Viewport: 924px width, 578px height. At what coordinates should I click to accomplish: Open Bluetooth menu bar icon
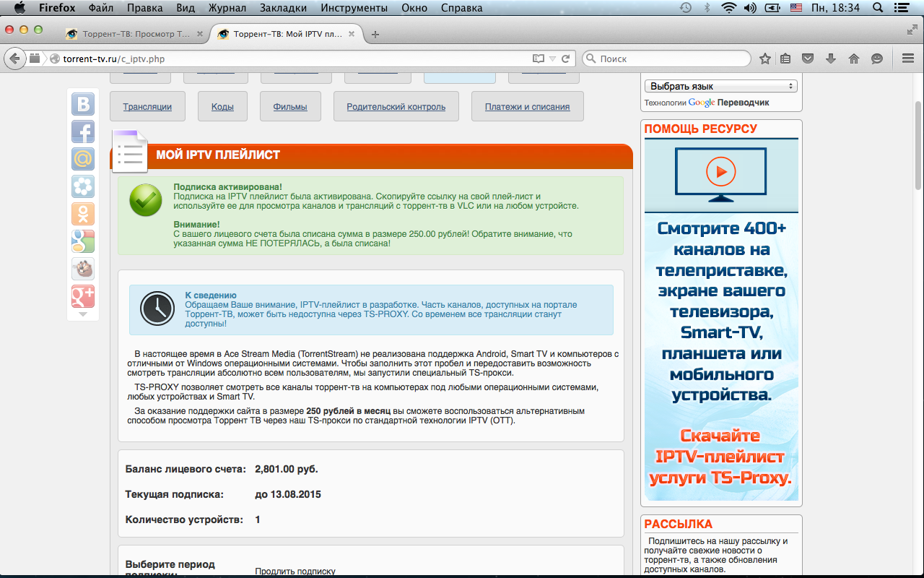707,8
